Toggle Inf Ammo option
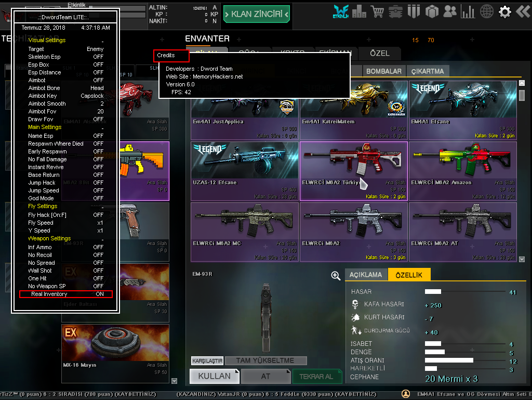Image resolution: width=532 pixels, height=400 pixels. pyautogui.click(x=66, y=247)
